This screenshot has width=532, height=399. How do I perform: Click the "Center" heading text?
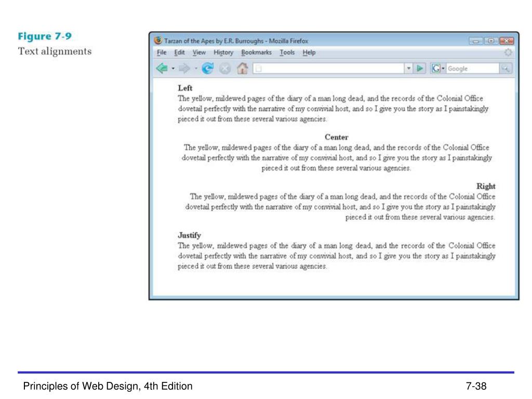click(336, 137)
